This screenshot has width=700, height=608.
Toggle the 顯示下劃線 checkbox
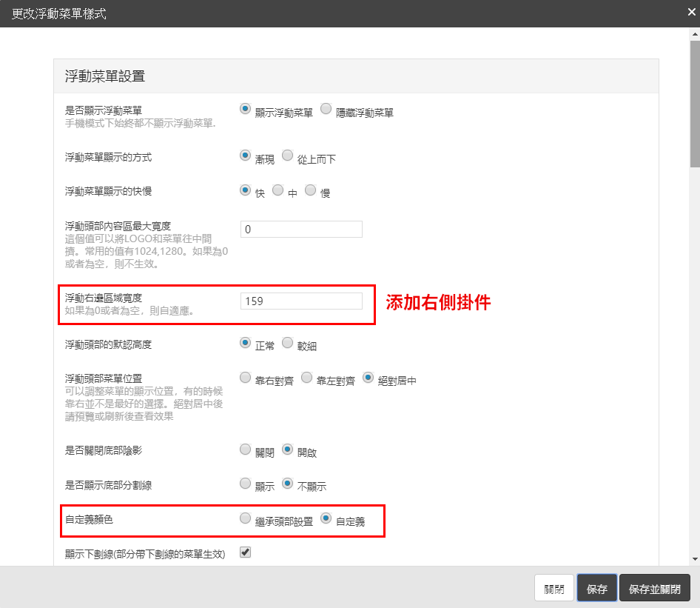tap(245, 552)
